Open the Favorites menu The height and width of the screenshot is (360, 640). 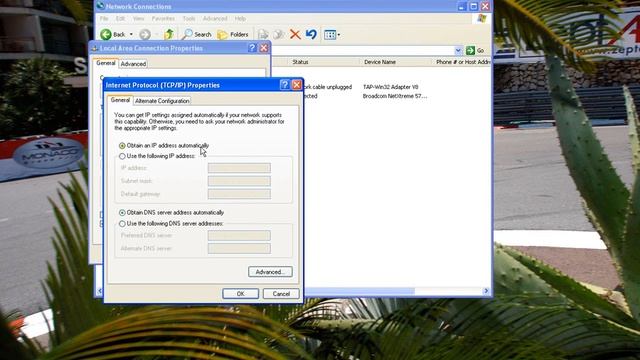click(x=163, y=19)
